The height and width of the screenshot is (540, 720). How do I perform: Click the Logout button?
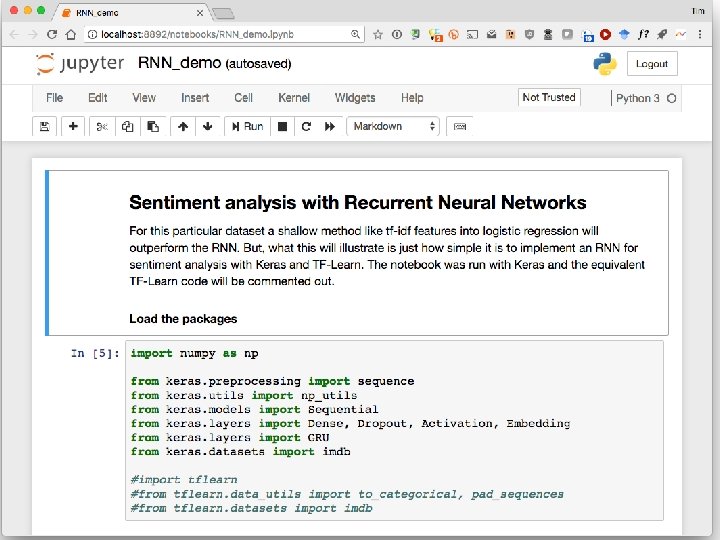point(652,64)
